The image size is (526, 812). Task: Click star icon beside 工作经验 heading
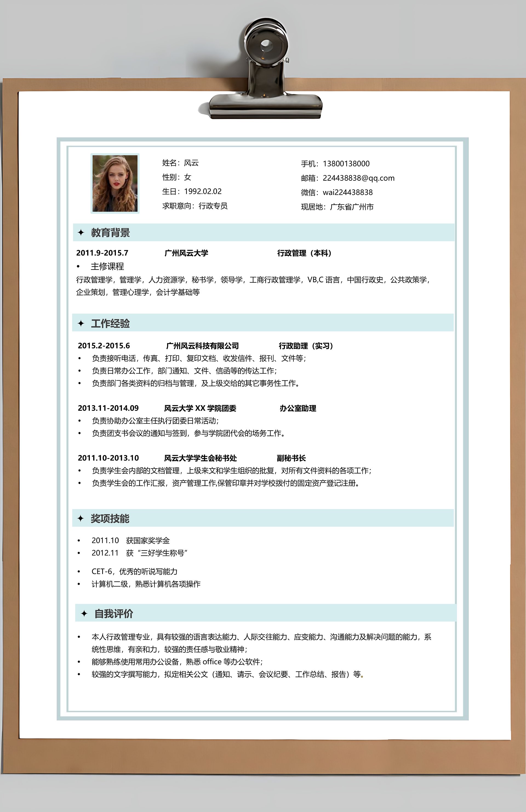81,323
